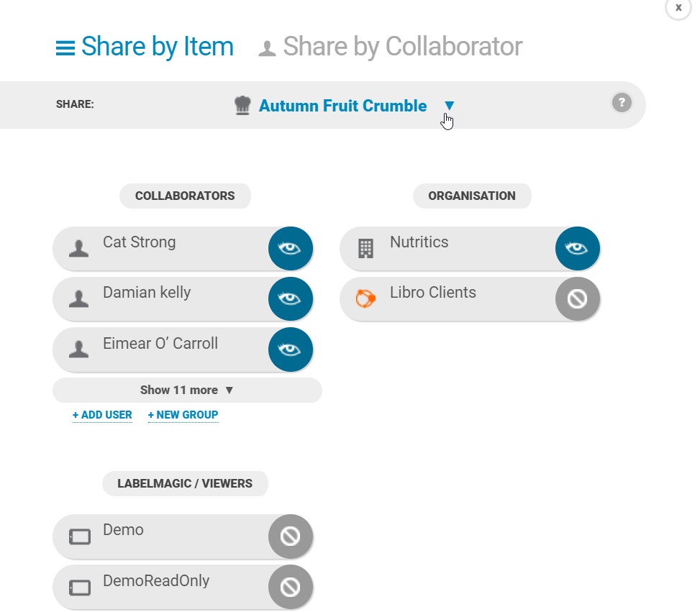
Task: Click Cat Strong's user silhouette icon
Action: coord(78,249)
